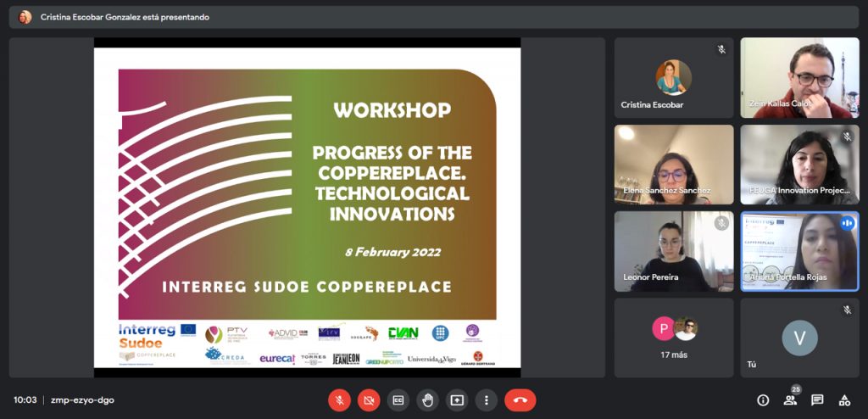Raise your hand in the meeting

428,400
